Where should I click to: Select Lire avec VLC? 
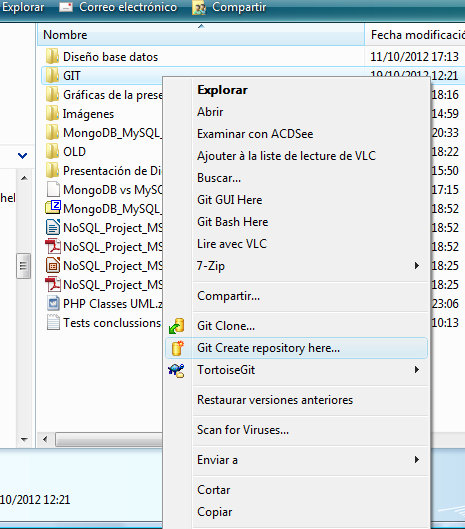click(232, 244)
